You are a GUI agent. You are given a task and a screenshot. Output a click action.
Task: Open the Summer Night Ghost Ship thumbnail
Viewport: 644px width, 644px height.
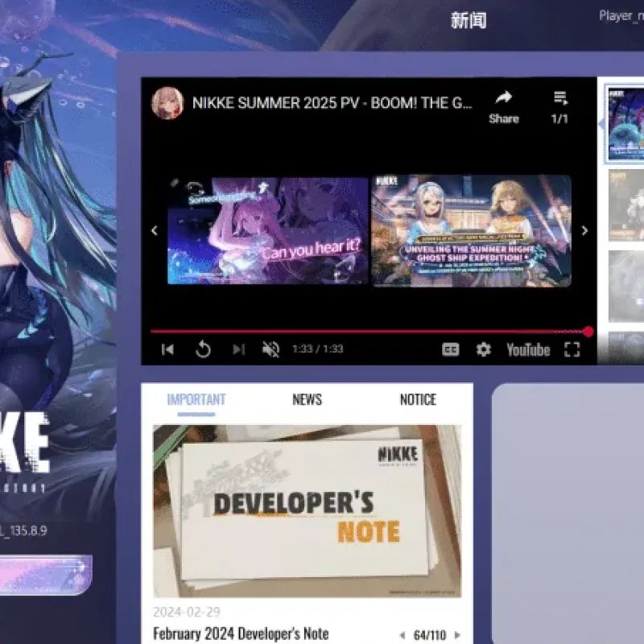pyautogui.click(x=471, y=231)
